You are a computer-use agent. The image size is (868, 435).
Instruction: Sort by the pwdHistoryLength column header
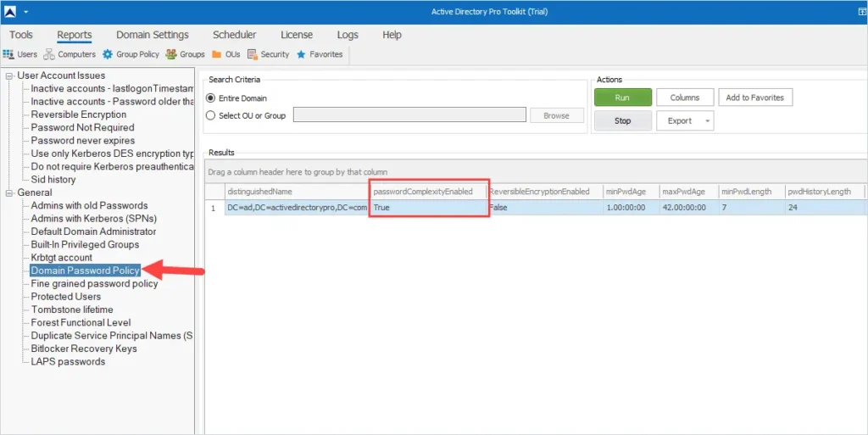click(825, 192)
